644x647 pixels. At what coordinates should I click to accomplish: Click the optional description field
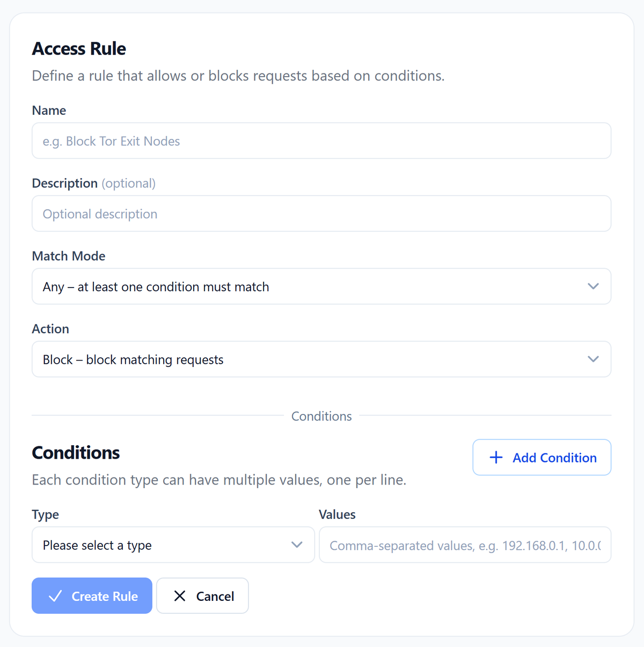pos(321,214)
